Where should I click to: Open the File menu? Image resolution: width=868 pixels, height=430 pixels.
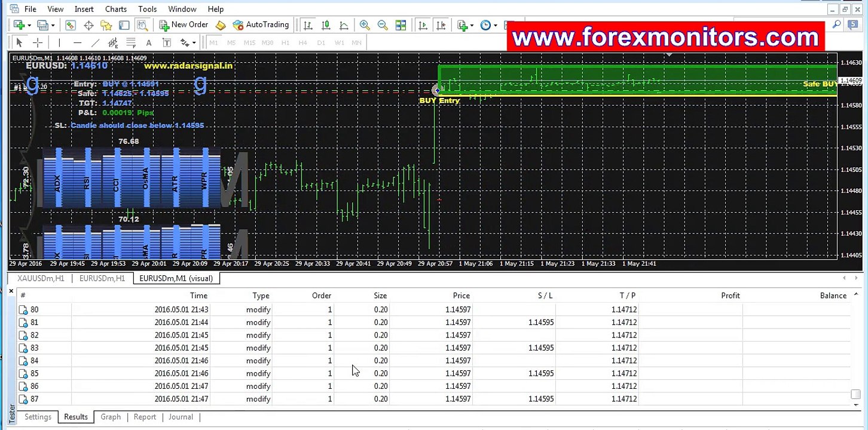[30, 9]
